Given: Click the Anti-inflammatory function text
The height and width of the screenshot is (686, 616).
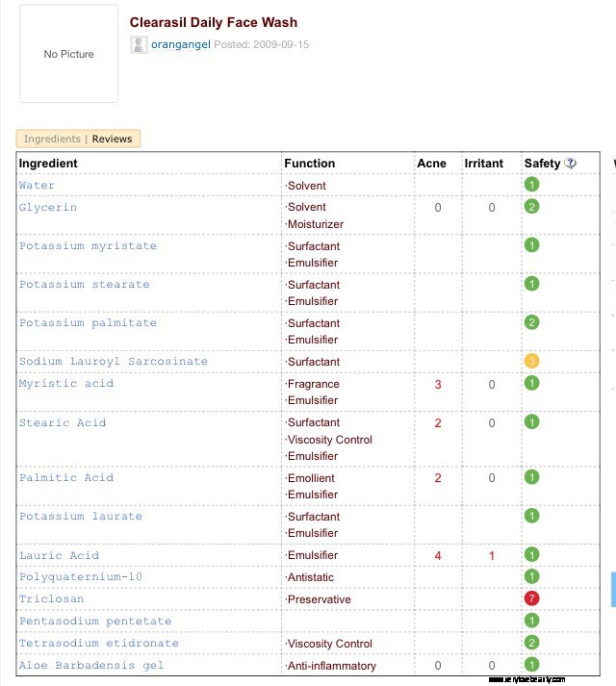Looking at the screenshot, I should pyautogui.click(x=331, y=666).
